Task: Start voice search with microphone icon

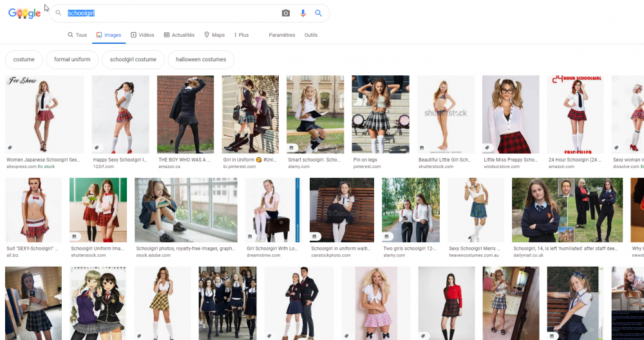Action: click(x=303, y=14)
